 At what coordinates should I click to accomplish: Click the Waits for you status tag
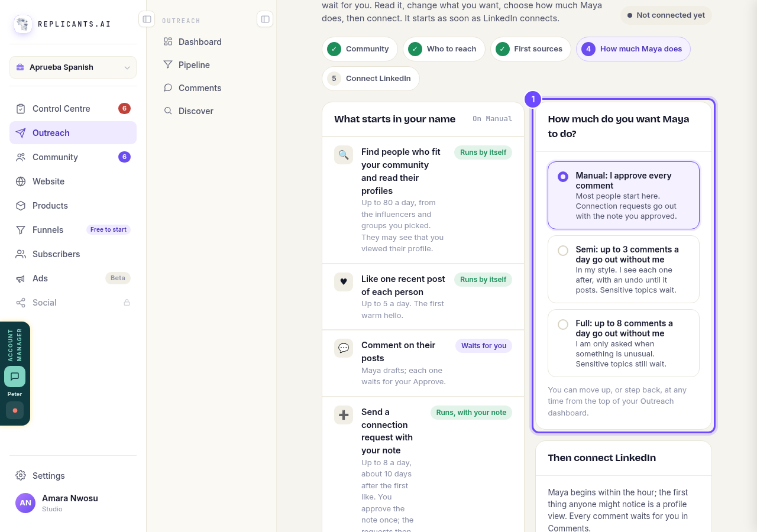[x=484, y=346]
